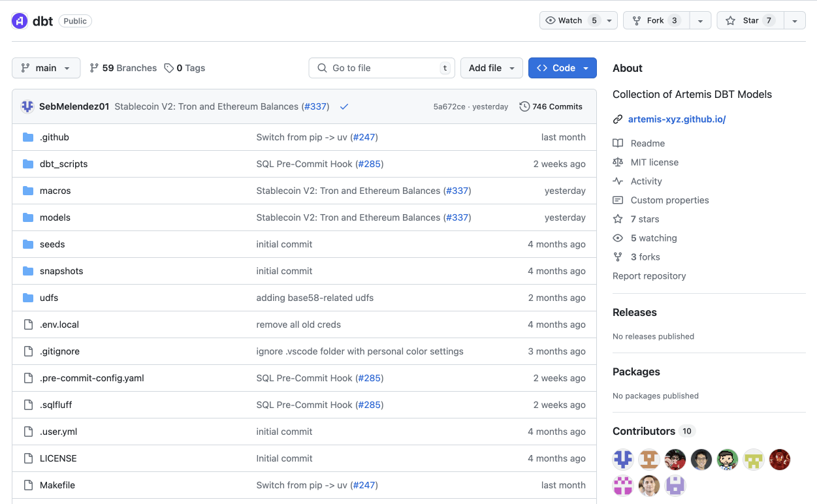
Task: Click the snapshots folder icon
Action: tap(28, 271)
